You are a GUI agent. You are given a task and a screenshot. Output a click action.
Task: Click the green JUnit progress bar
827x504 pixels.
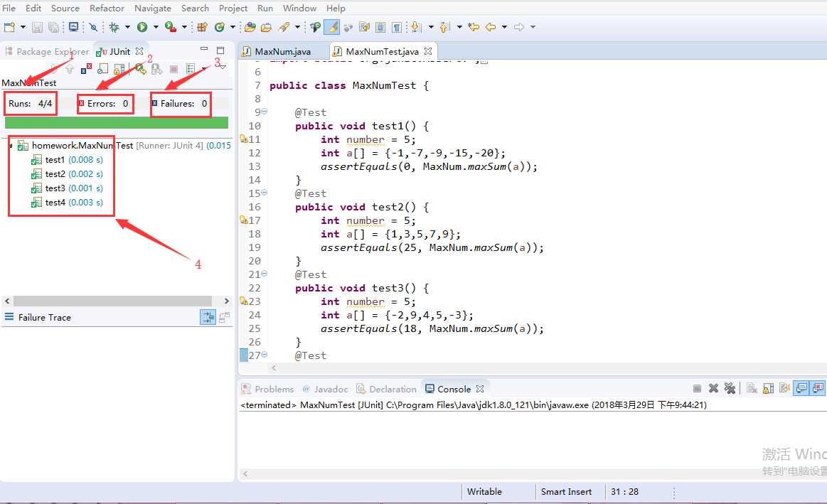click(x=117, y=122)
